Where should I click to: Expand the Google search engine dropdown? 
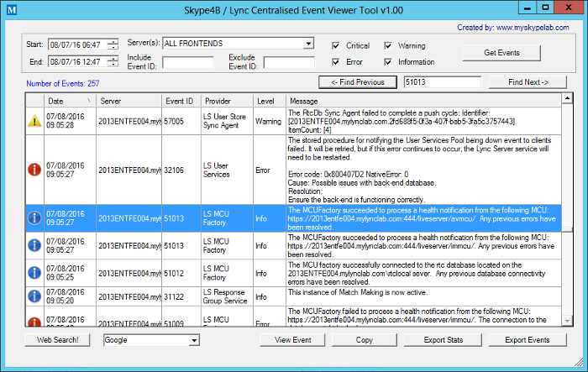click(194, 341)
